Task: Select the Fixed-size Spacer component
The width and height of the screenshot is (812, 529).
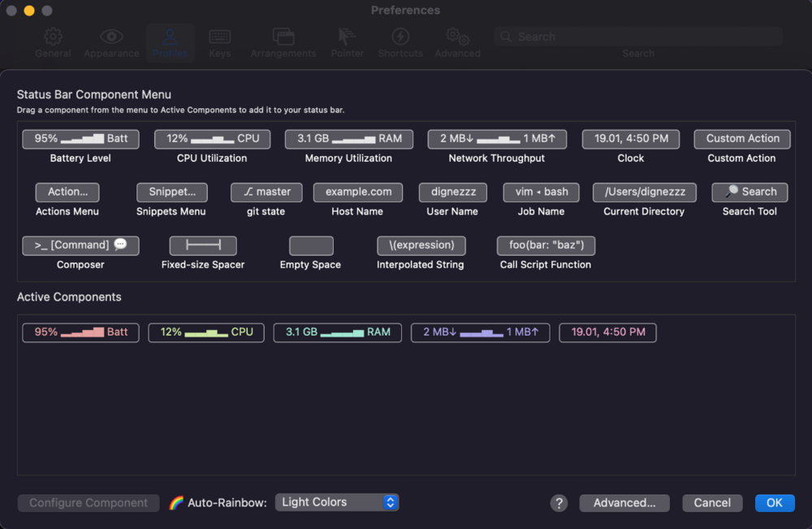Action: tap(203, 245)
